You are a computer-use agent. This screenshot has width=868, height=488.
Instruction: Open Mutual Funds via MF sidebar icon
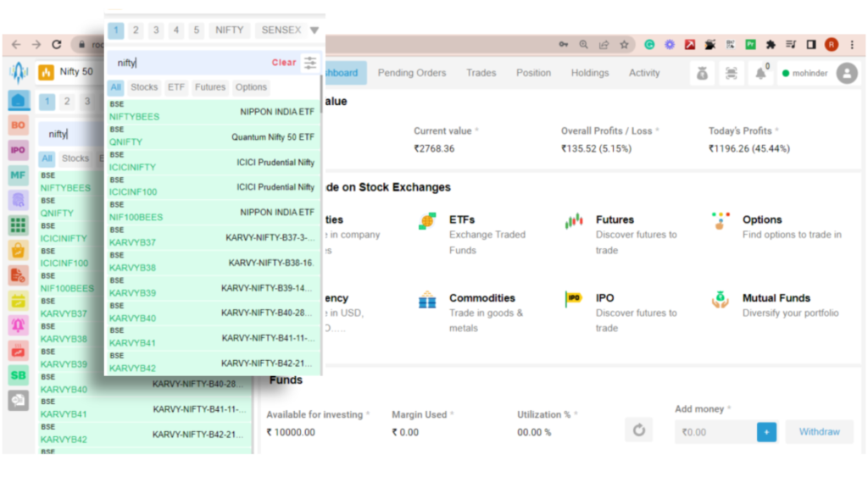coord(18,175)
